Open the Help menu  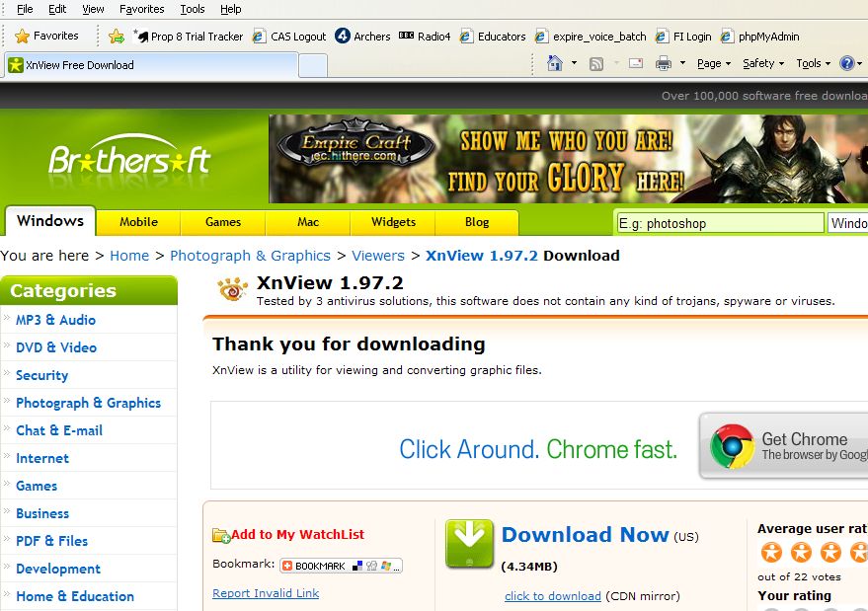click(230, 10)
